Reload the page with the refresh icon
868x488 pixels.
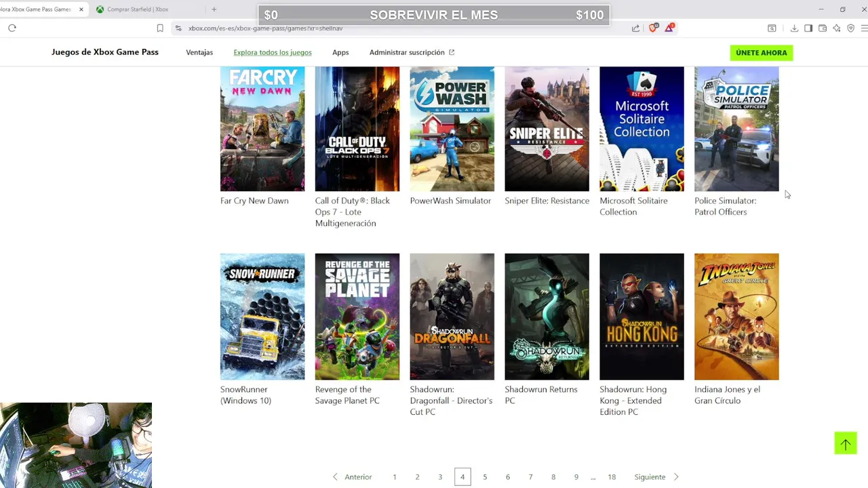(x=12, y=28)
